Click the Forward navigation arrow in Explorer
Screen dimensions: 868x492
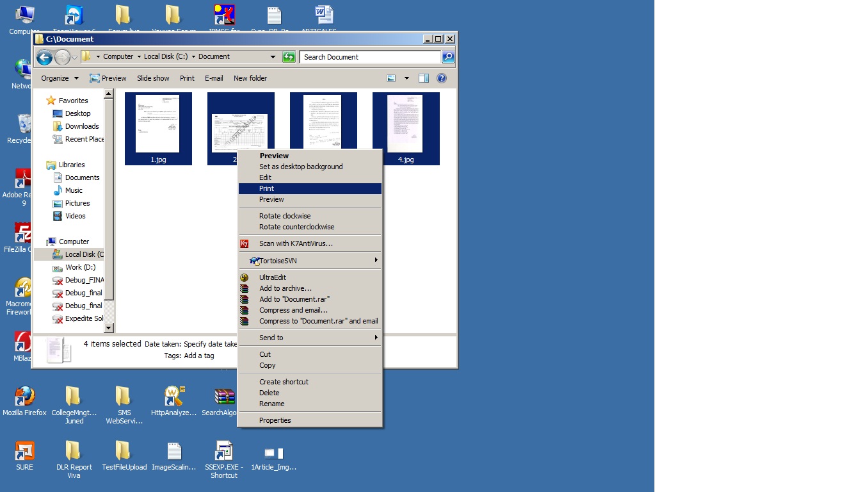click(62, 58)
